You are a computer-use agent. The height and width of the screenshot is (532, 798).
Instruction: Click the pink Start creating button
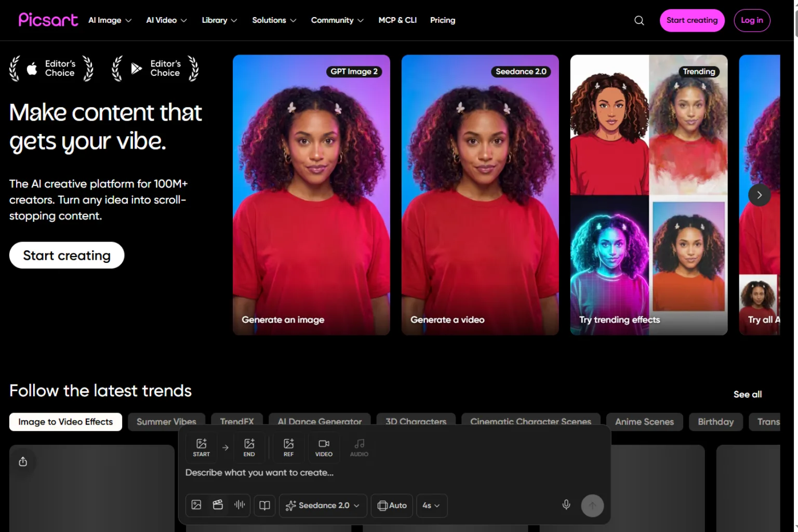692,20
